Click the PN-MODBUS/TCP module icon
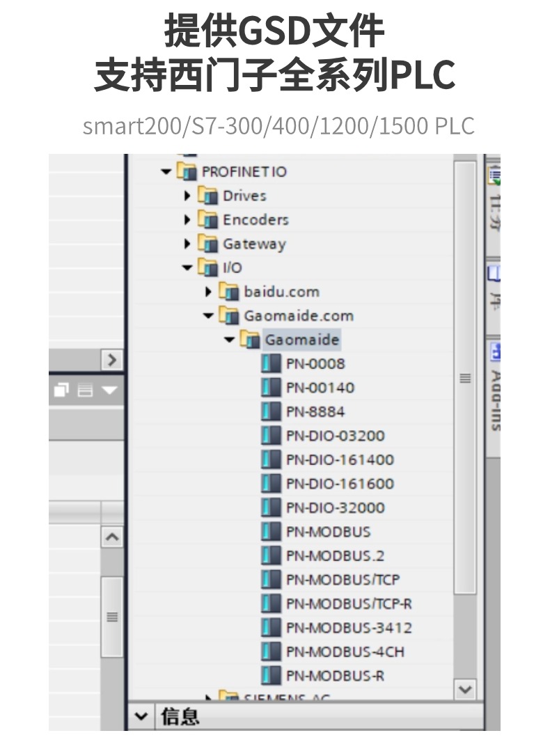Screen dimensions: 550x756 tap(271, 580)
